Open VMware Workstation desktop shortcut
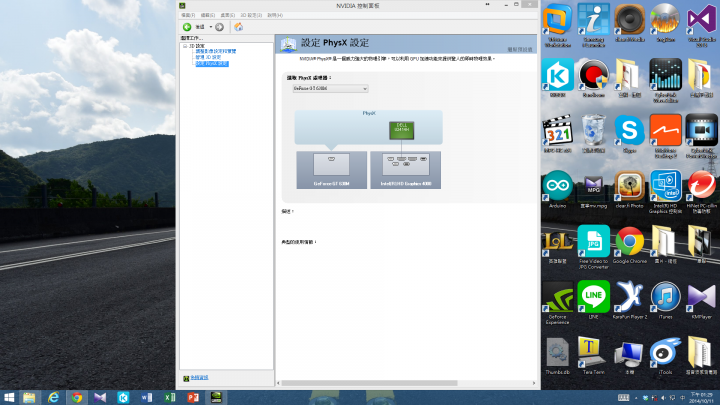This screenshot has height=405, width=720. tap(557, 25)
